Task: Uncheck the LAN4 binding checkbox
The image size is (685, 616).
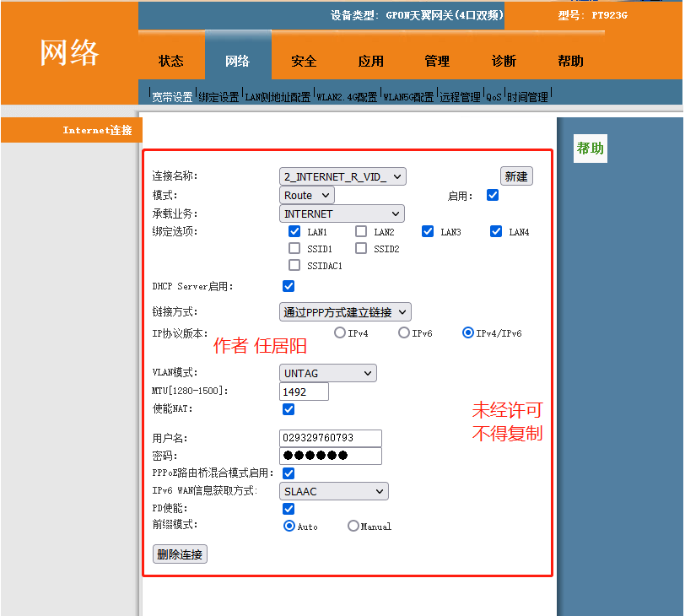Action: (x=496, y=231)
